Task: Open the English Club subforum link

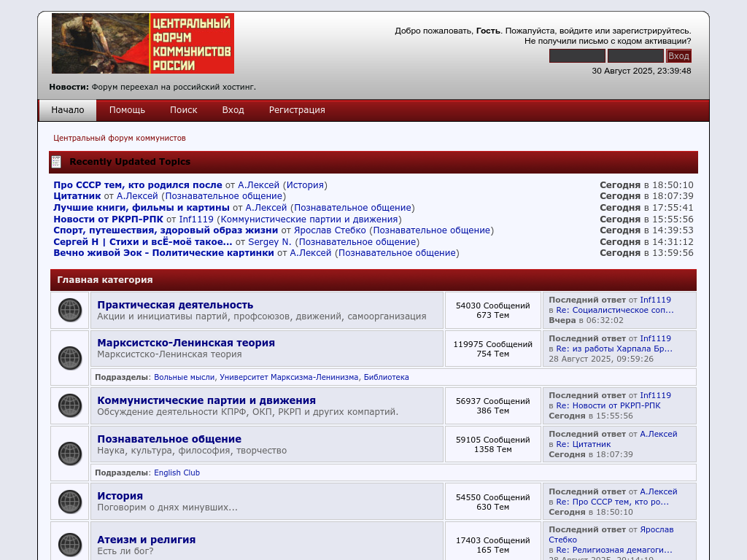Action: pyautogui.click(x=177, y=472)
